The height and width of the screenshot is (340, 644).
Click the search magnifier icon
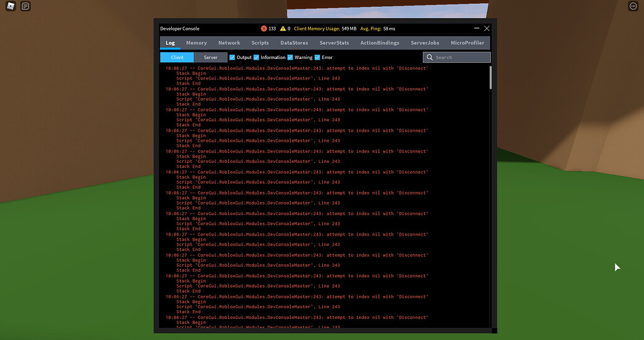[429, 57]
